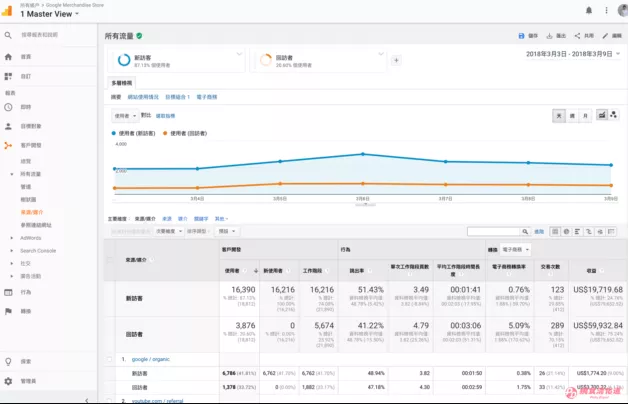Viewport: 628px width, 404px height.
Task: Click the Export download icon
Action: (x=550, y=36)
